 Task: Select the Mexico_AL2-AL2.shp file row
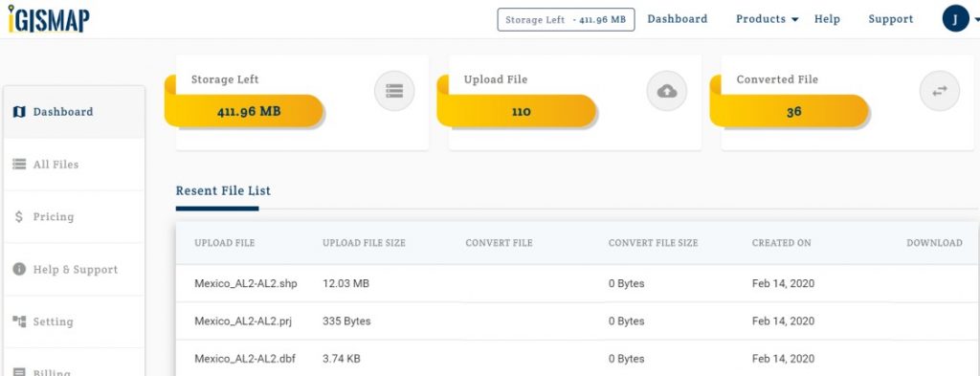tap(577, 283)
